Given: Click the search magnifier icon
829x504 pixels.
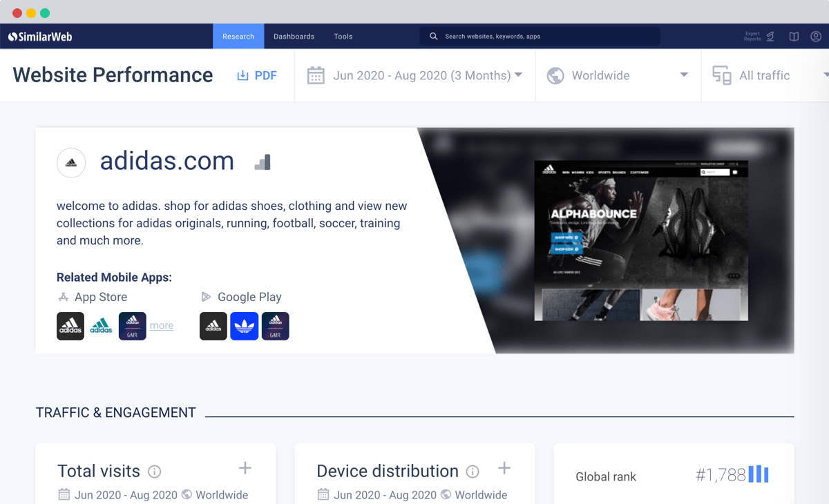Looking at the screenshot, I should [x=434, y=37].
